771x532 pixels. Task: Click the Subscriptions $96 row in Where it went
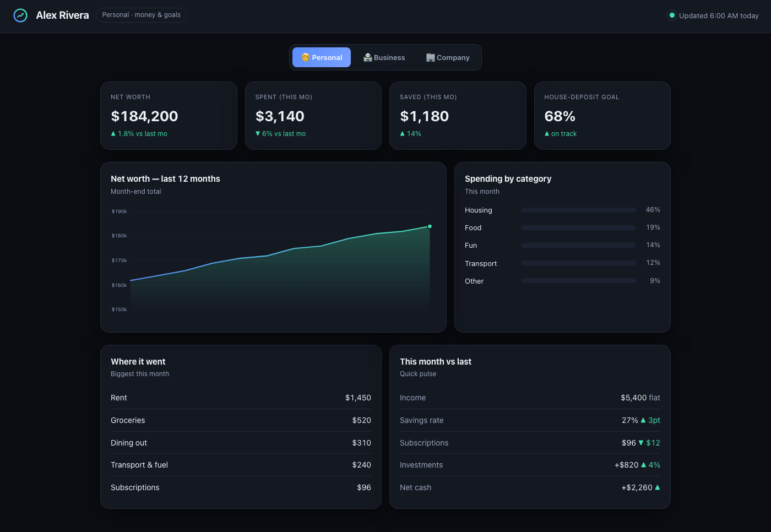click(x=241, y=487)
